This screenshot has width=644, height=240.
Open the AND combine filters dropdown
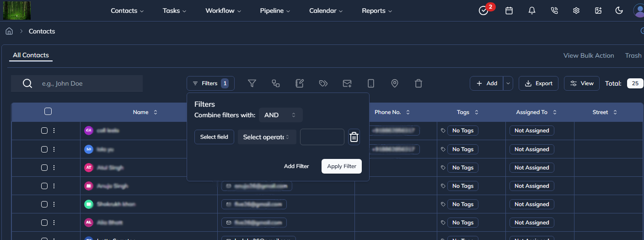281,115
